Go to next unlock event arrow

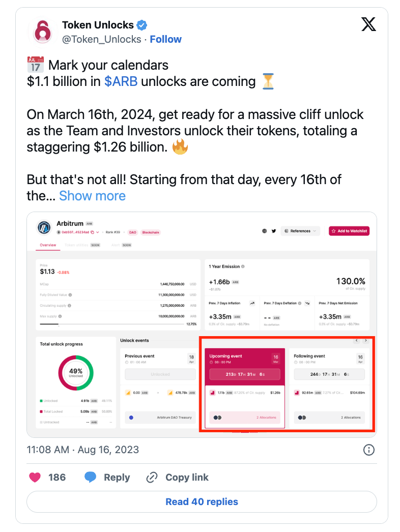[x=366, y=340]
